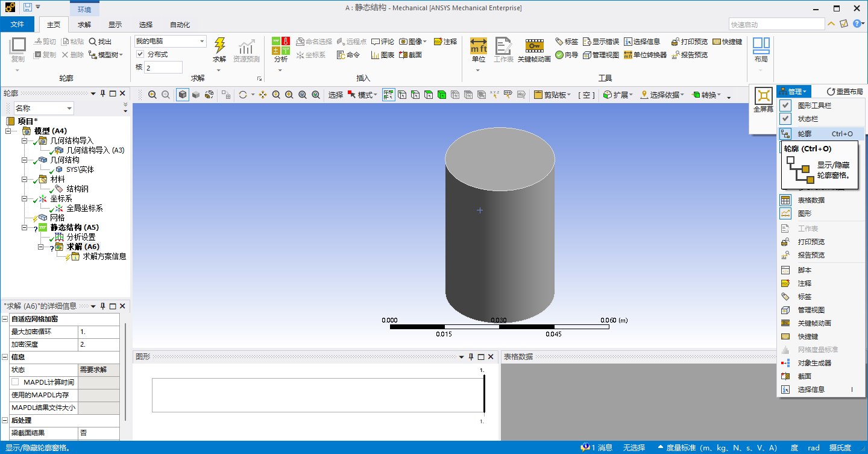
Task: Select shaded exterior and edges view icon
Action: [x=183, y=95]
